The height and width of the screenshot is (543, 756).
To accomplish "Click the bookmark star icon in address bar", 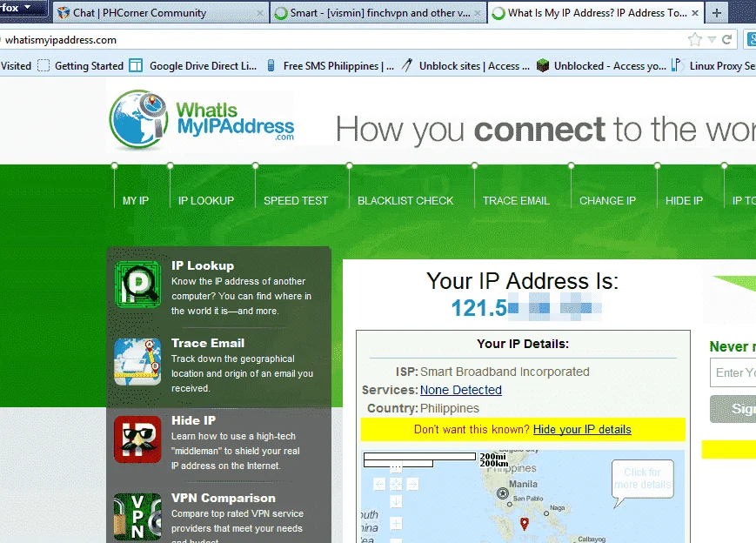I will tap(695, 39).
